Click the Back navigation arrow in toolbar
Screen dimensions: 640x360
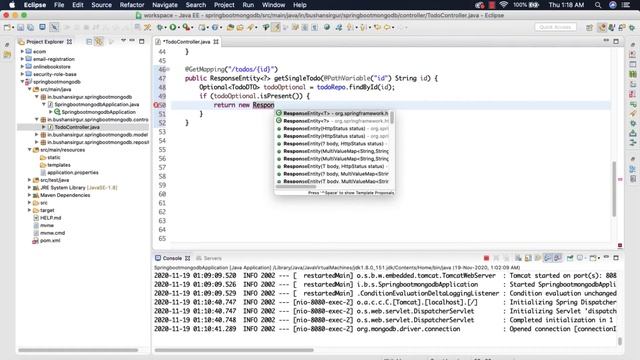point(387,27)
